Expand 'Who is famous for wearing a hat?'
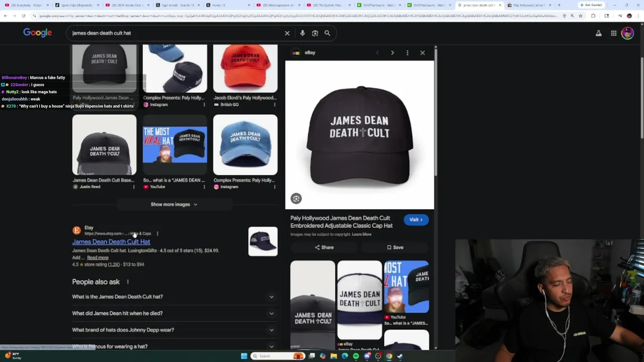 174,346
